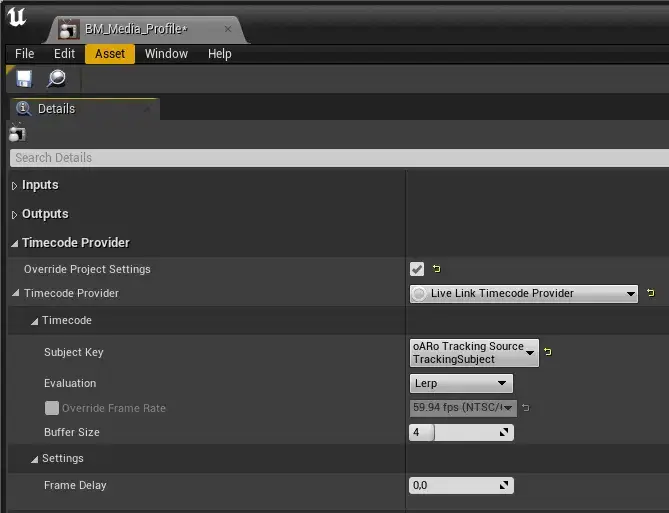The width and height of the screenshot is (669, 513).
Task: Click the small icon above Search Details
Action: 17,133
